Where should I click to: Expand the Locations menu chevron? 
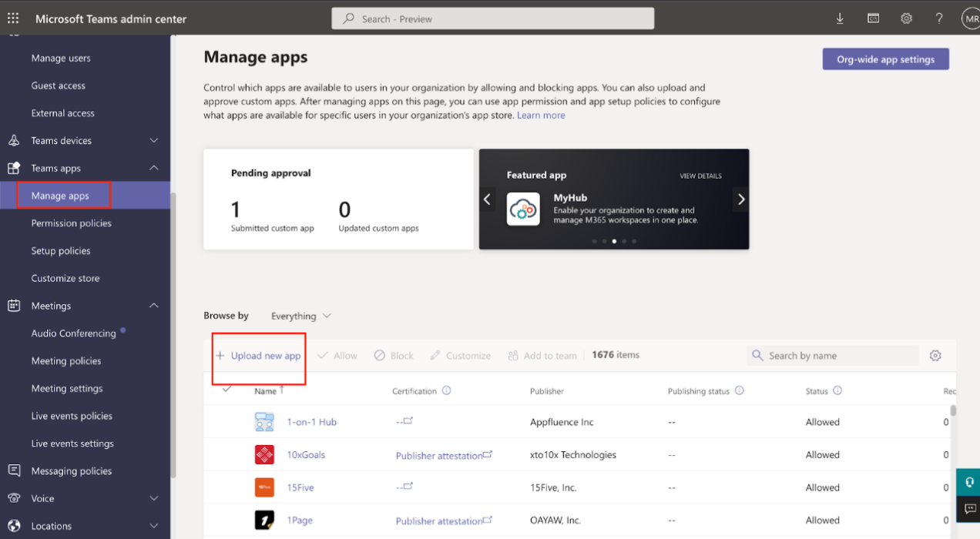point(154,526)
